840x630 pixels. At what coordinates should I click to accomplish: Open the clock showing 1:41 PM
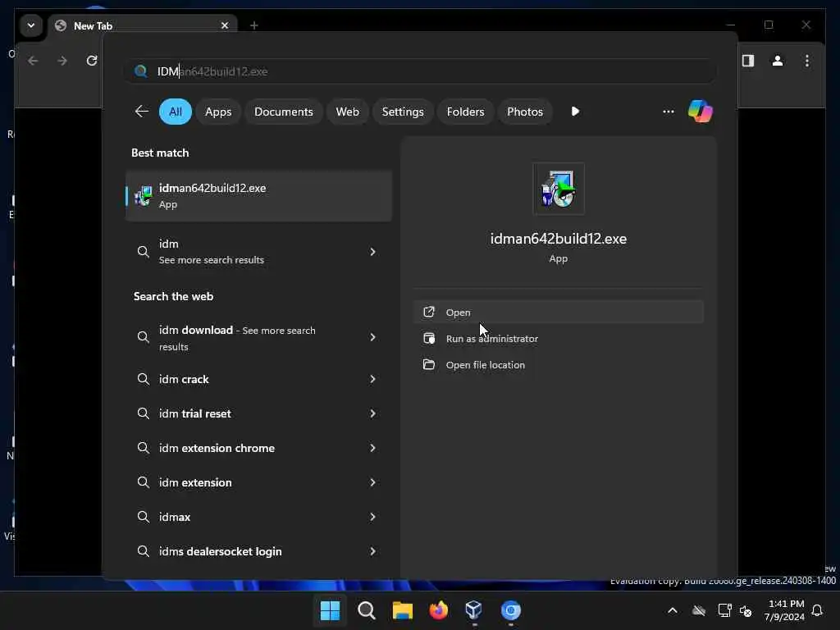pos(785,610)
